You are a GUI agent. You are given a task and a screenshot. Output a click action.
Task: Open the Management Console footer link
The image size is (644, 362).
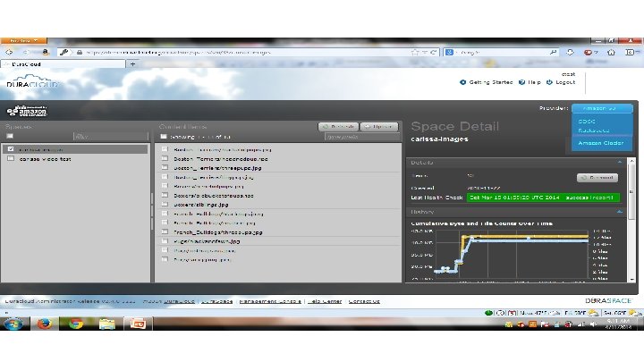[270, 301]
